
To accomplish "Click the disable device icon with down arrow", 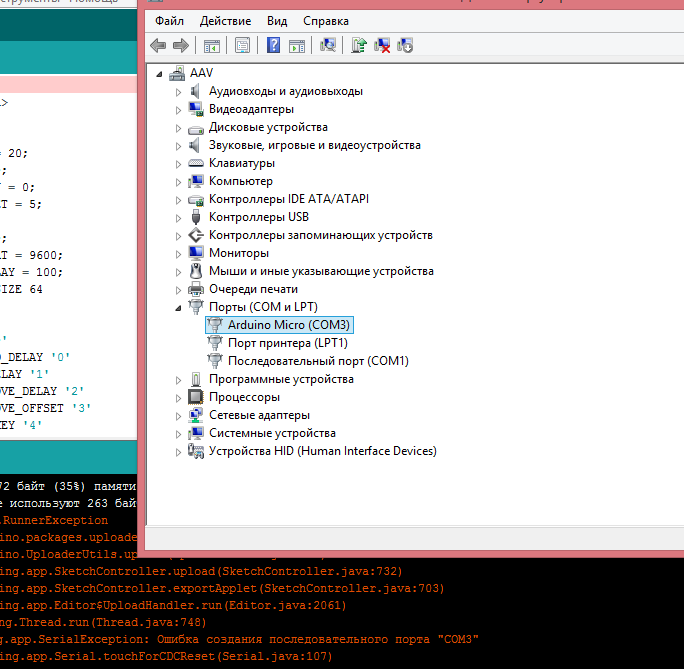I will tap(405, 45).
